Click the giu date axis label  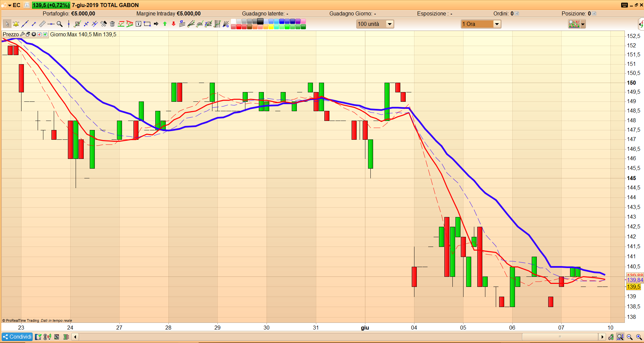365,328
